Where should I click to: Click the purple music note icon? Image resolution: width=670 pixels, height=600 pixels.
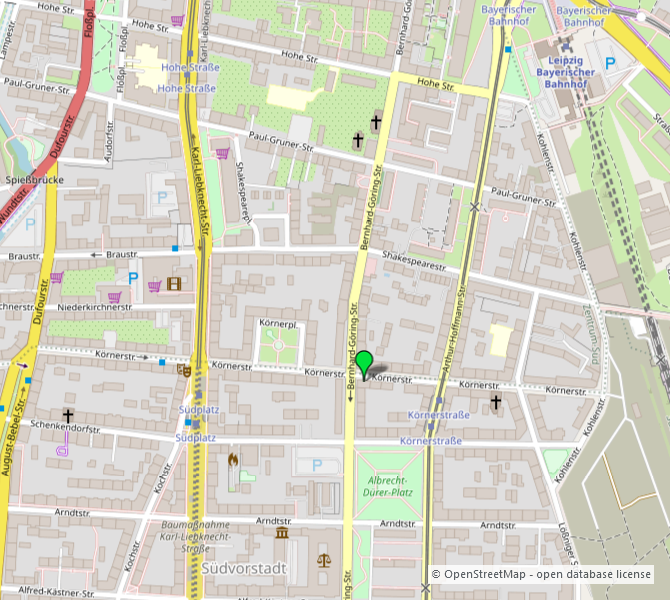(62, 449)
